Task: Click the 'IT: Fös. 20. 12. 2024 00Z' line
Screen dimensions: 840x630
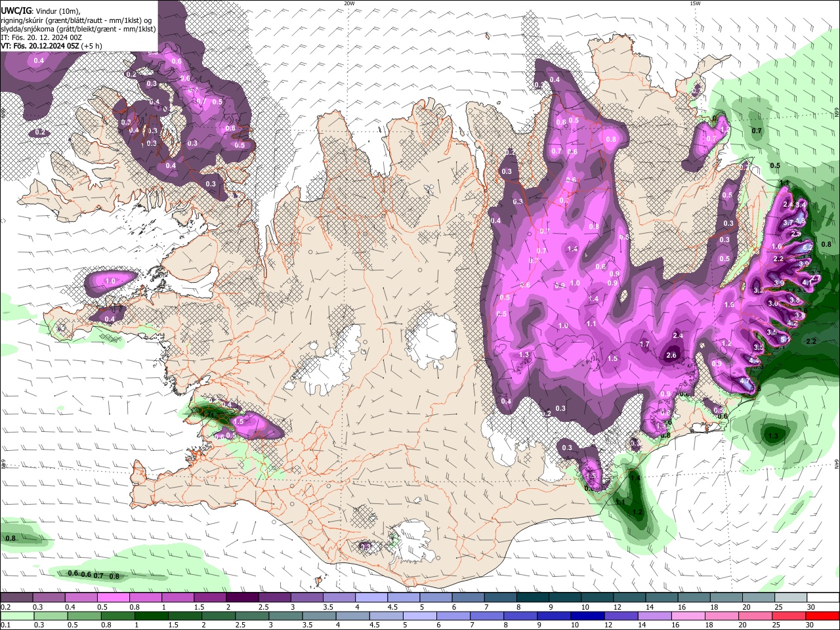Action: (41, 37)
